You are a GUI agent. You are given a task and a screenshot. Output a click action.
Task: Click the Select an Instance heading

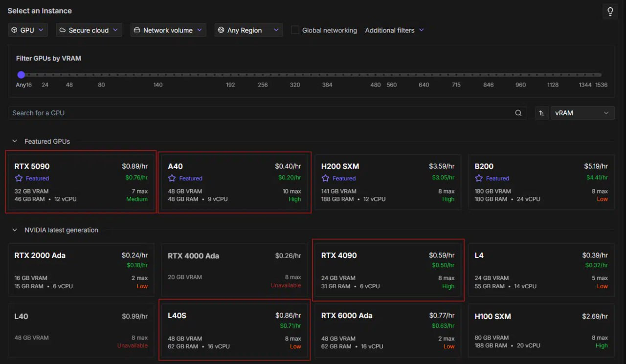(40, 11)
